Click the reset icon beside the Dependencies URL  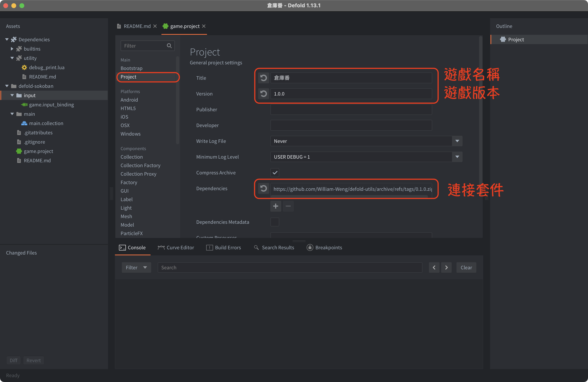(x=263, y=189)
